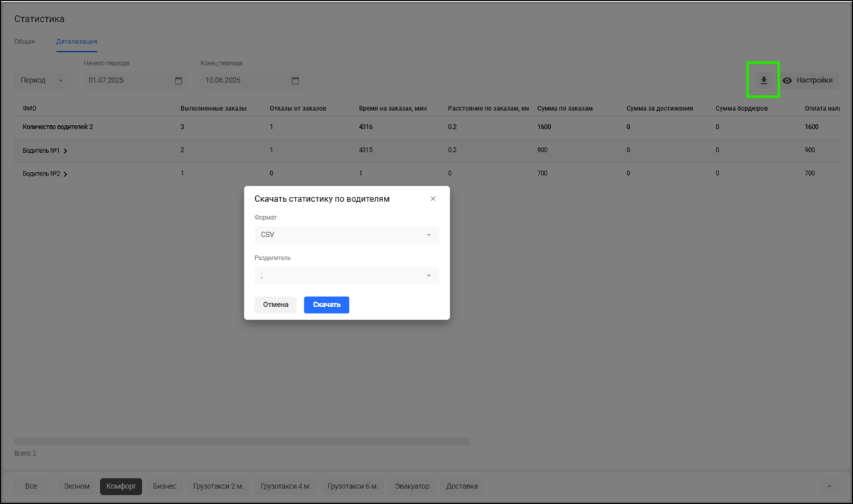Collapse the bottom tariff panel chevron
The height and width of the screenshot is (504, 853).
(x=829, y=486)
